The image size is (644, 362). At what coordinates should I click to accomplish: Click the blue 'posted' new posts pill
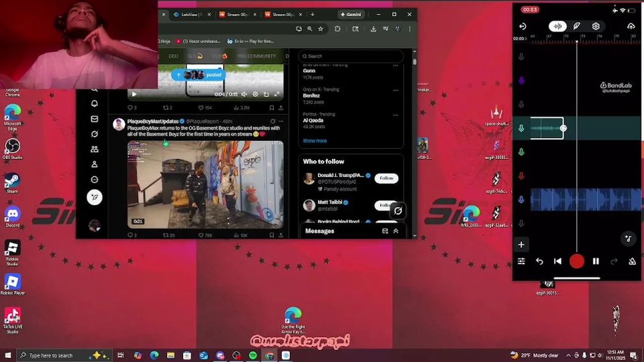(x=198, y=75)
